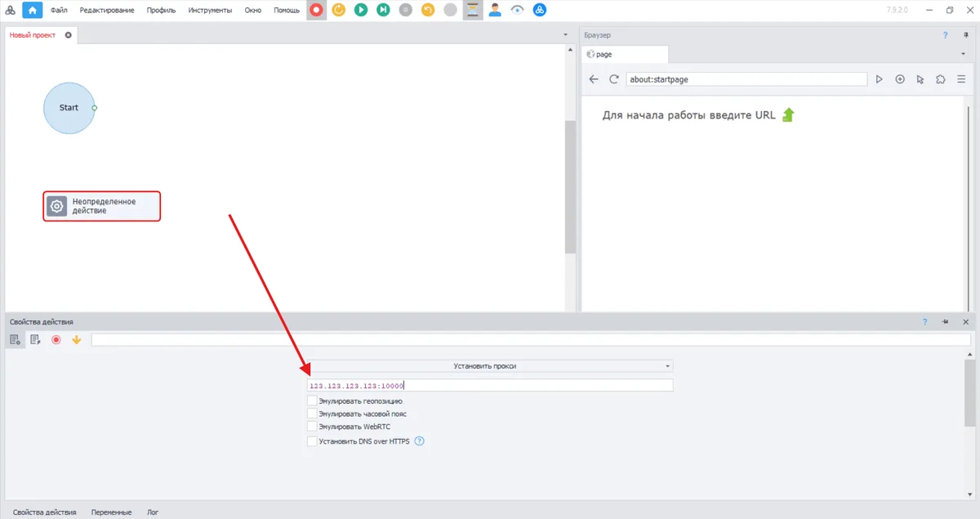Activate the cursor pointer tool in the browser toolbar
The image size is (980, 519).
920,79
